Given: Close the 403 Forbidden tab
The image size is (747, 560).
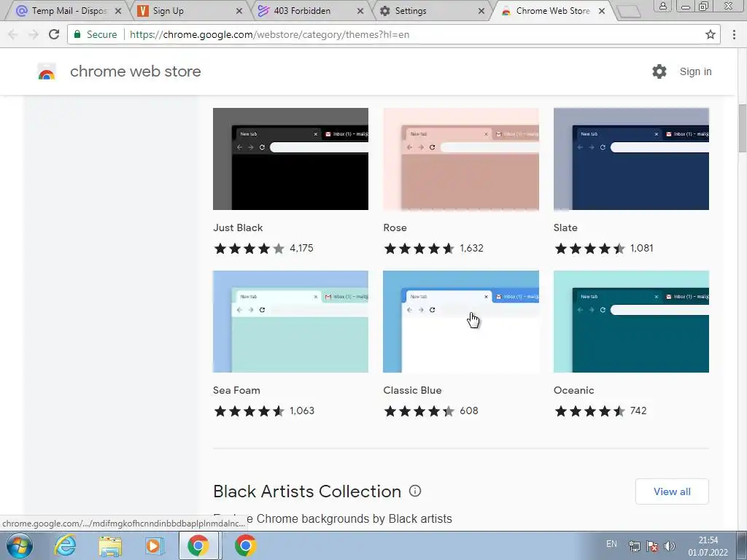Looking at the screenshot, I should coord(360,11).
